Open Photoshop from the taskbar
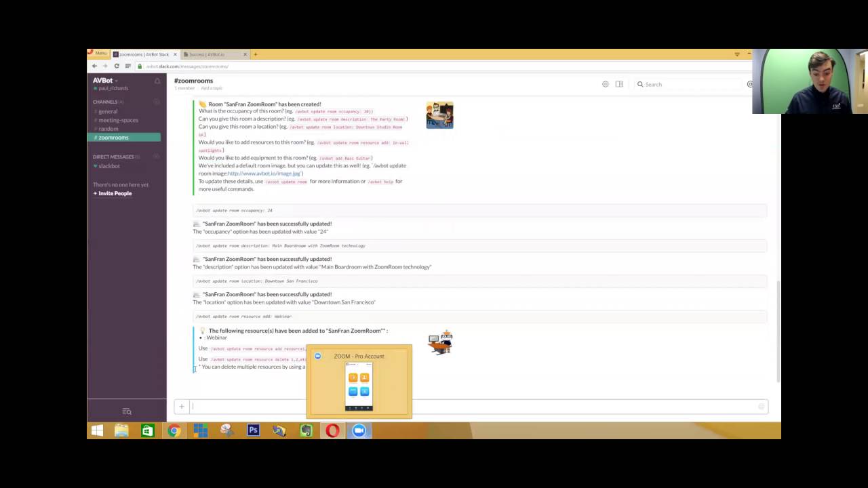Screen dimensions: 868x488 (x=253, y=430)
